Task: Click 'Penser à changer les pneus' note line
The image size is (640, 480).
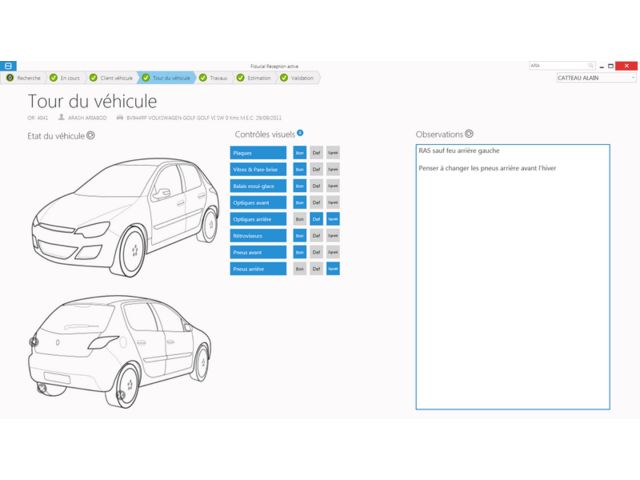Action: click(487, 168)
